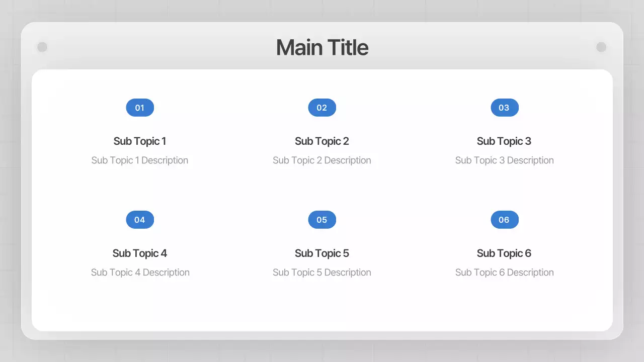The width and height of the screenshot is (644, 362).
Task: Select the Sub Topic 6 heading
Action: click(504, 253)
